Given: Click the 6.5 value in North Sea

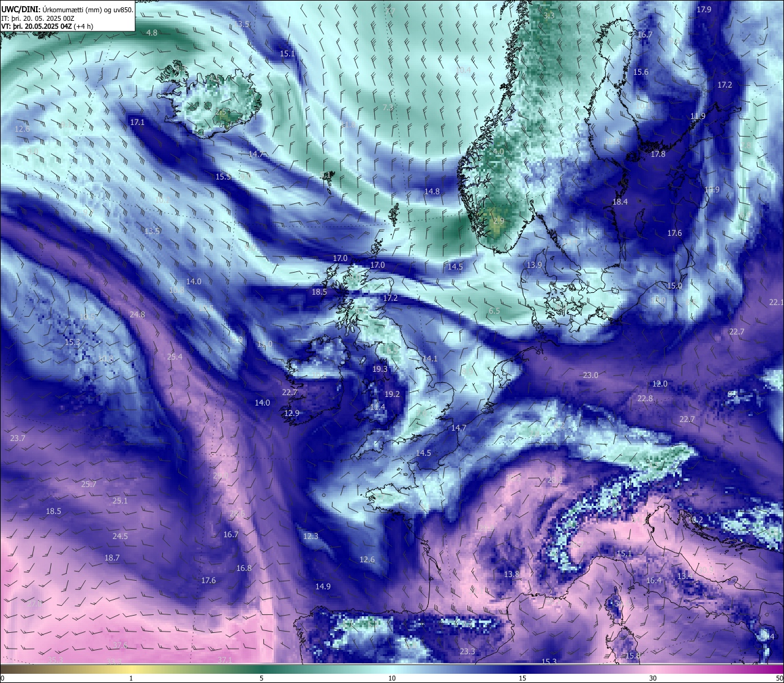Looking at the screenshot, I should tap(494, 311).
